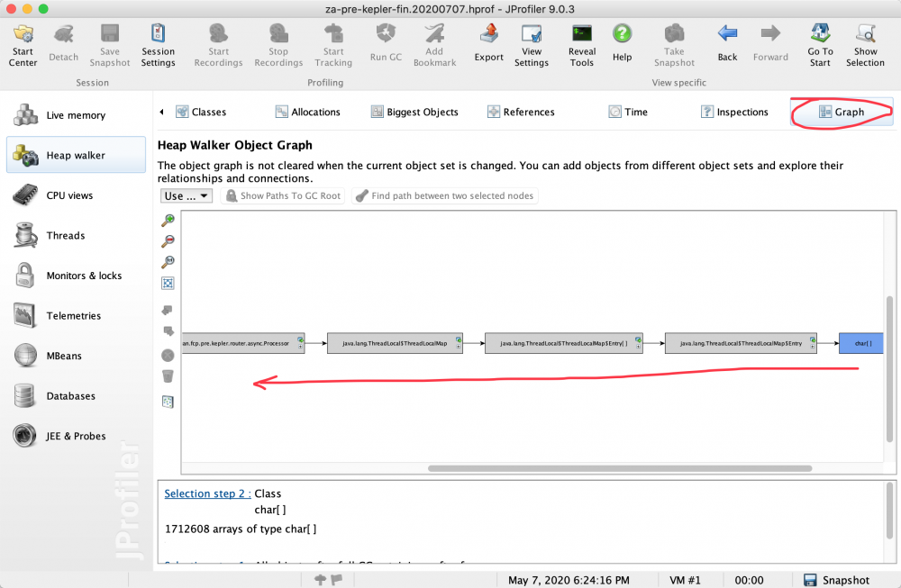The height and width of the screenshot is (588, 901).
Task: Click Take Snapshot in the toolbar
Action: tap(674, 45)
